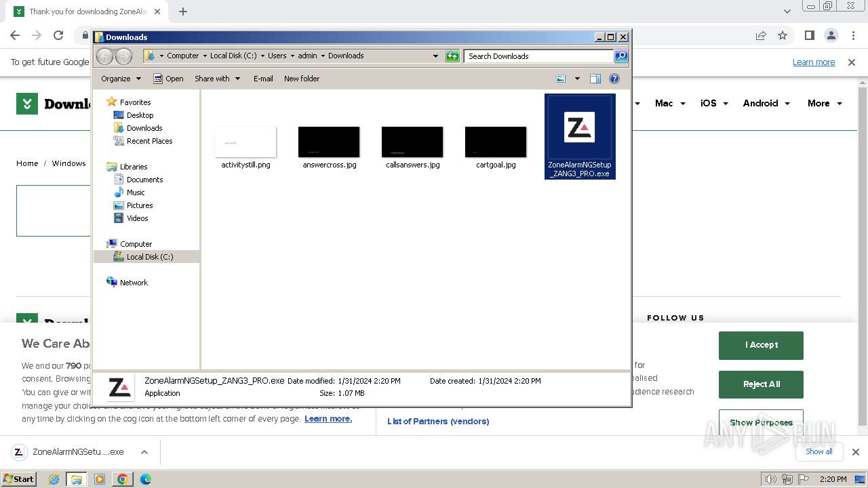The image size is (868, 488).
Task: Dismiss the Chrome infobar with X
Action: pyautogui.click(x=852, y=62)
